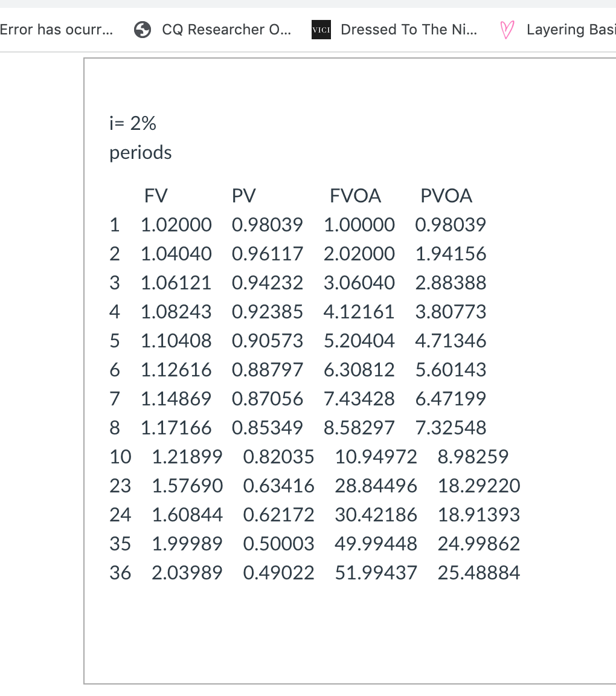
Task: Open the CQ Researcher bookmark globe icon
Action: [x=143, y=30]
